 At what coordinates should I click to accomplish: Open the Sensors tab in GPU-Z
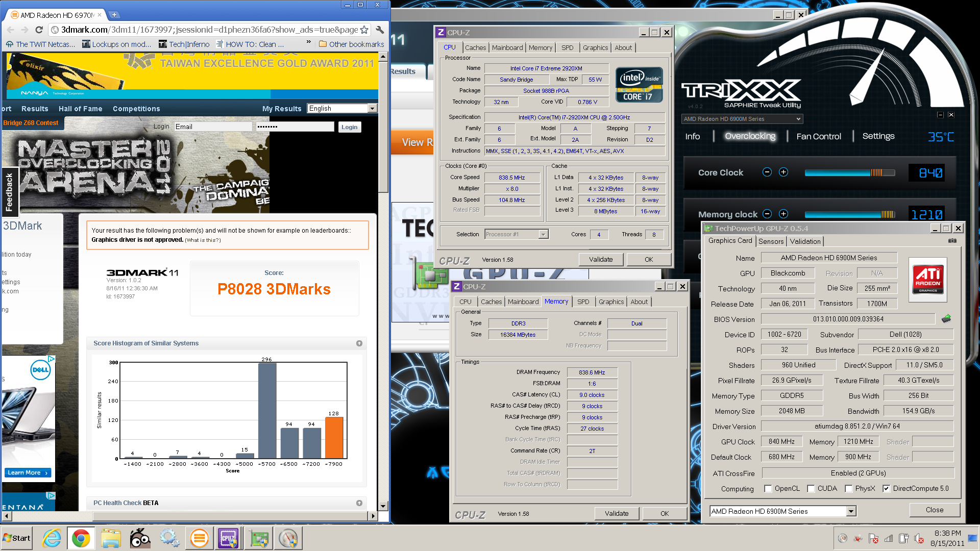(x=771, y=241)
